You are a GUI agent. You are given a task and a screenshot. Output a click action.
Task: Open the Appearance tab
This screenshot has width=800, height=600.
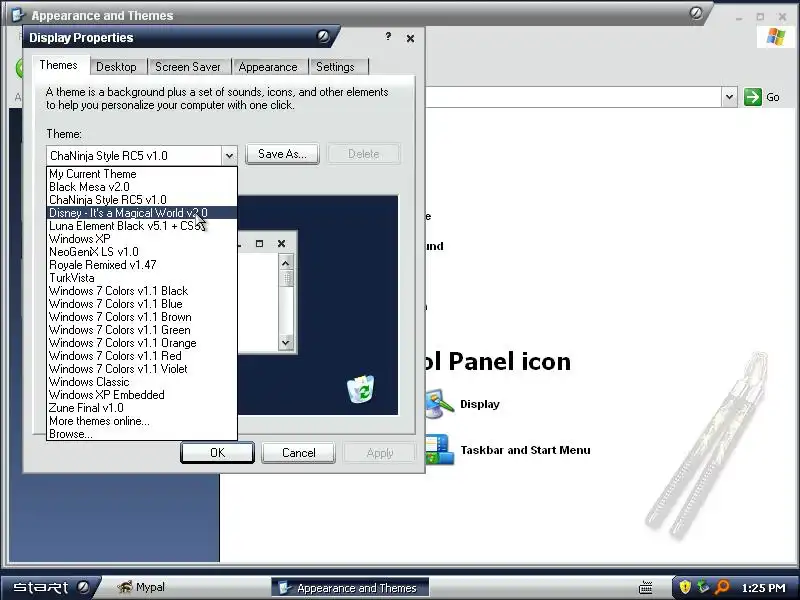pyautogui.click(x=268, y=67)
